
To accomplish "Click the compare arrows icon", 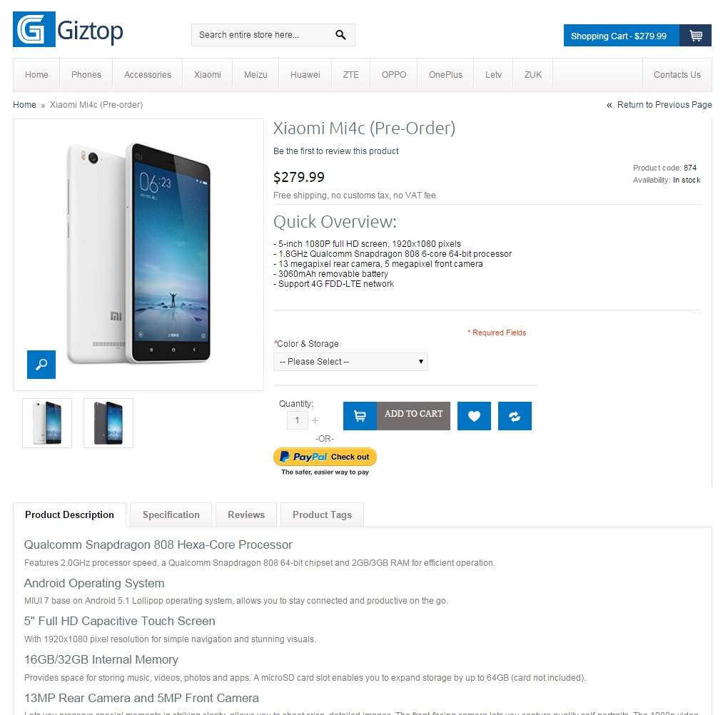I will pos(515,416).
